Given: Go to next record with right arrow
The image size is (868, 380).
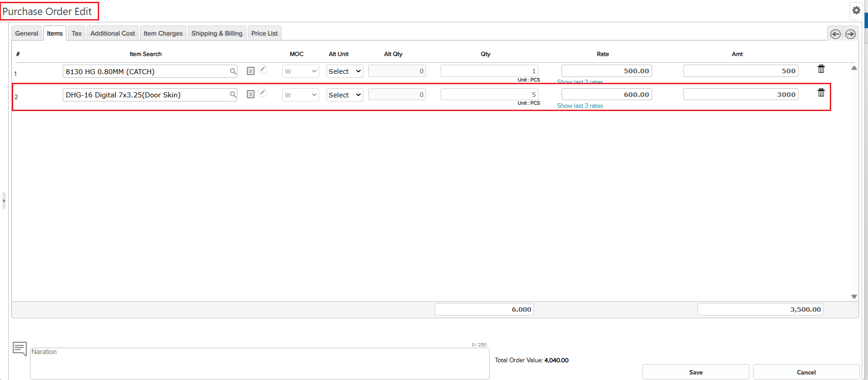Looking at the screenshot, I should coord(850,34).
